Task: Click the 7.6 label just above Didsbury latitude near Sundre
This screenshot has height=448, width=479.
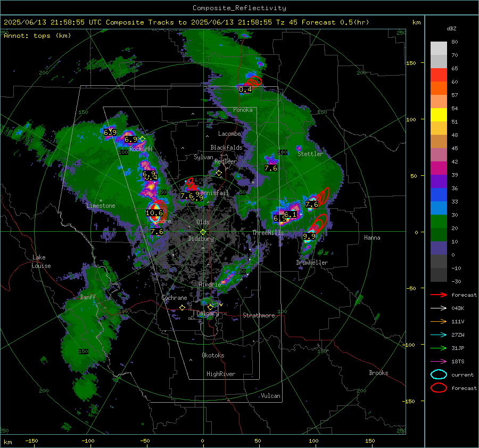Action: point(157,232)
